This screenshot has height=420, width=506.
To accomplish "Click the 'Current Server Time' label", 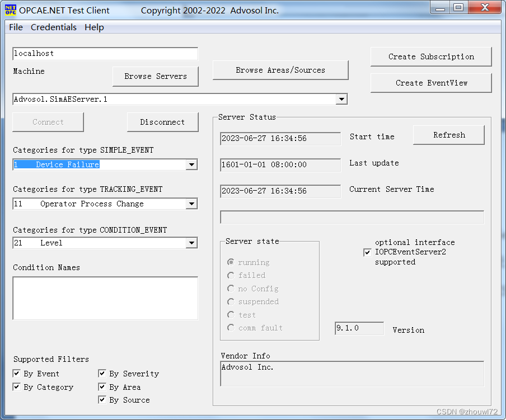I will (x=392, y=189).
